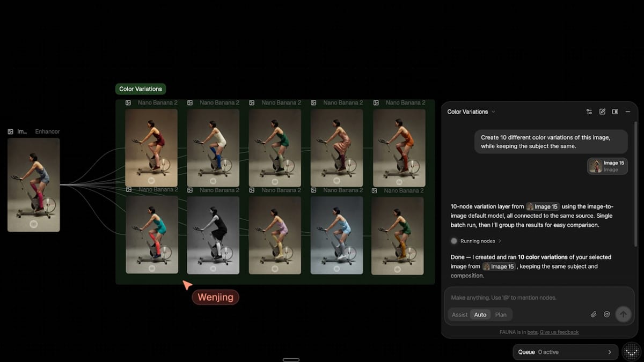Attach a file using the paperclip icon
This screenshot has width=644, height=362.
595,314
